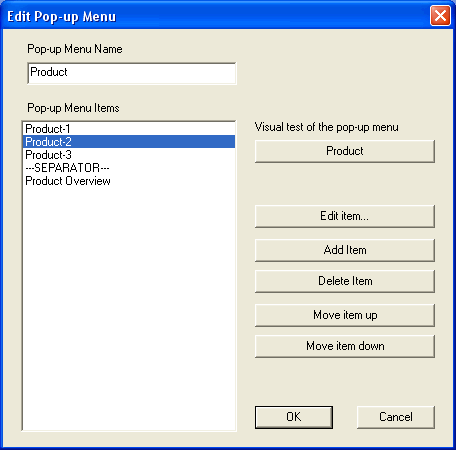This screenshot has width=456, height=450.
Task: Click the Delete Item button
Action: (x=345, y=281)
